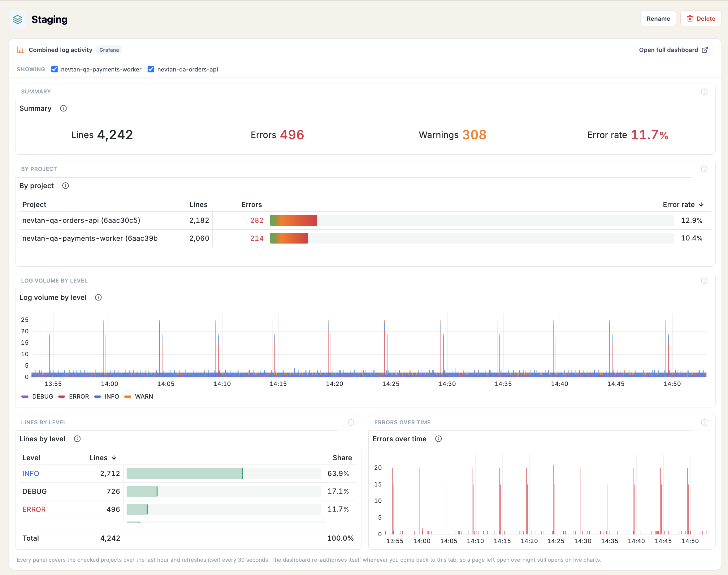728x575 pixels.
Task: Click the info icon next to By project title
Action: (66, 186)
